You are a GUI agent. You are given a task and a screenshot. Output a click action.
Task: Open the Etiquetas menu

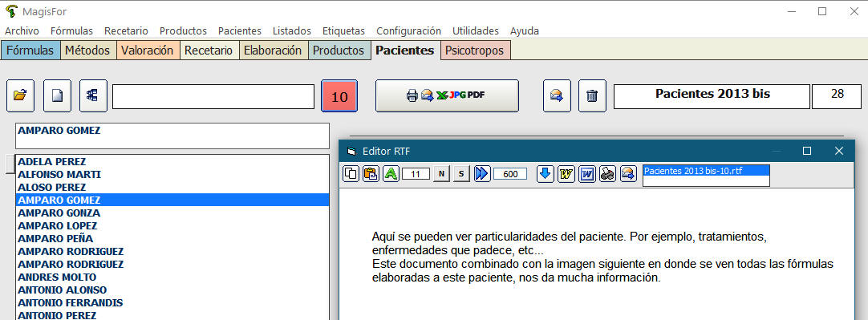(344, 31)
